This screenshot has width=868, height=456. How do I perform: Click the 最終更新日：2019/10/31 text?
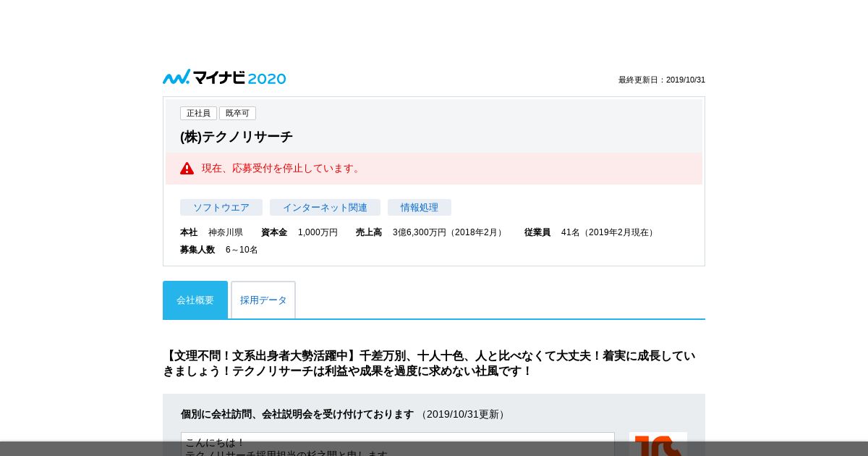pos(662,80)
